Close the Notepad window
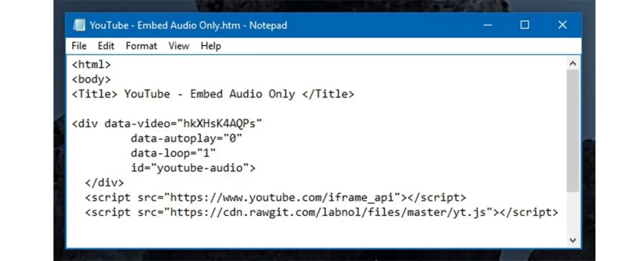Viewport: 644px width, 261px height. [562, 25]
